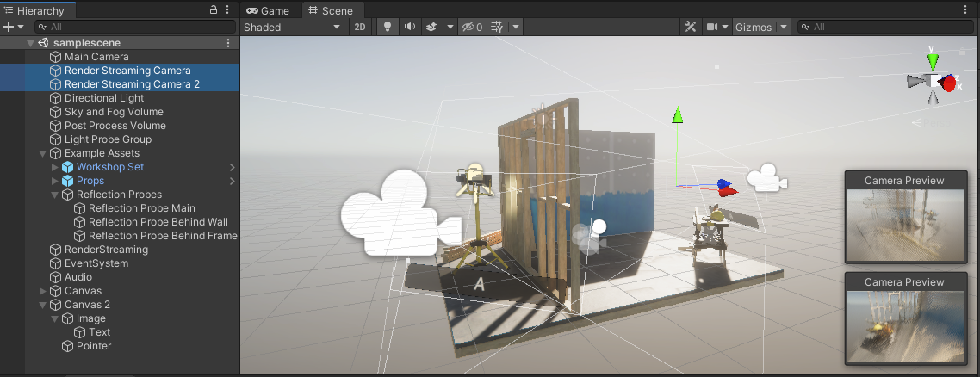
Task: Click the scene camera settings icon
Action: click(712, 27)
